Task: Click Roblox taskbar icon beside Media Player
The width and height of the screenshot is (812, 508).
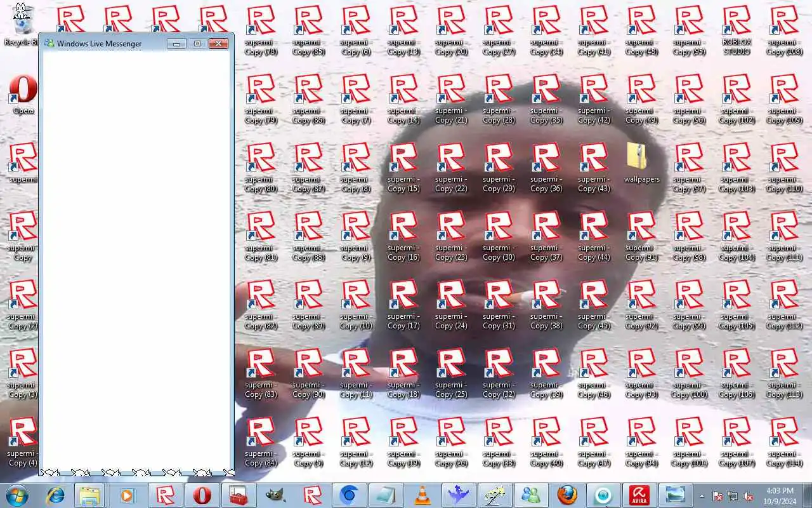Action: coord(165,495)
